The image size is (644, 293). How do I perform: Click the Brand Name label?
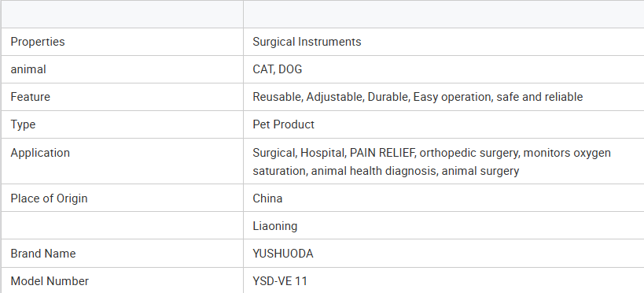click(x=43, y=254)
